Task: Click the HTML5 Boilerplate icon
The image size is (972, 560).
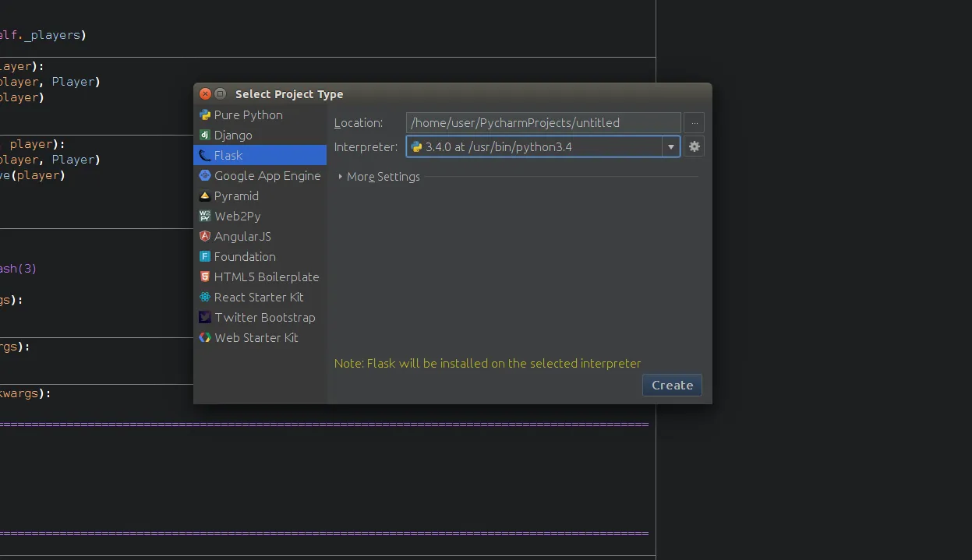Action: (x=205, y=276)
